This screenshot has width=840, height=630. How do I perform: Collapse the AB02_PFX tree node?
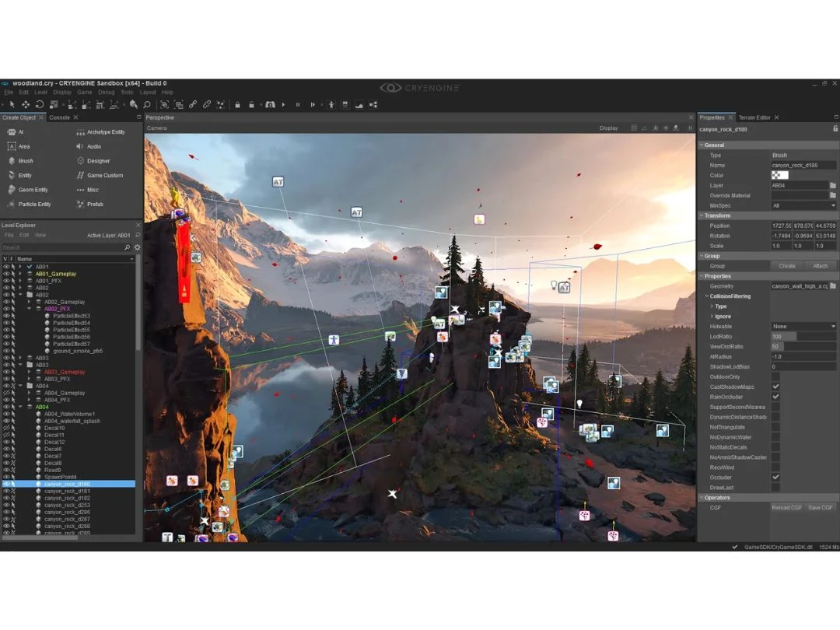pyautogui.click(x=30, y=309)
